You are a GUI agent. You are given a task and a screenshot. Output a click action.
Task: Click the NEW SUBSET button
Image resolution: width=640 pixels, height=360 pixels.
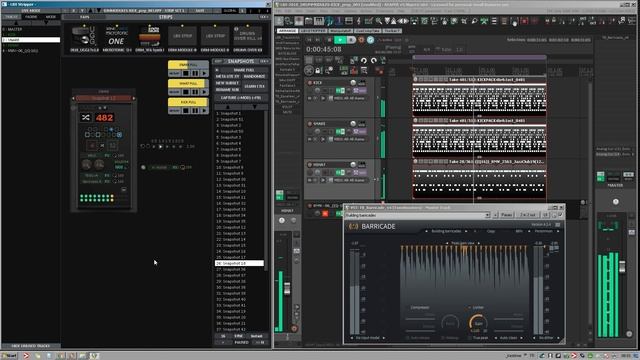[x=227, y=83]
